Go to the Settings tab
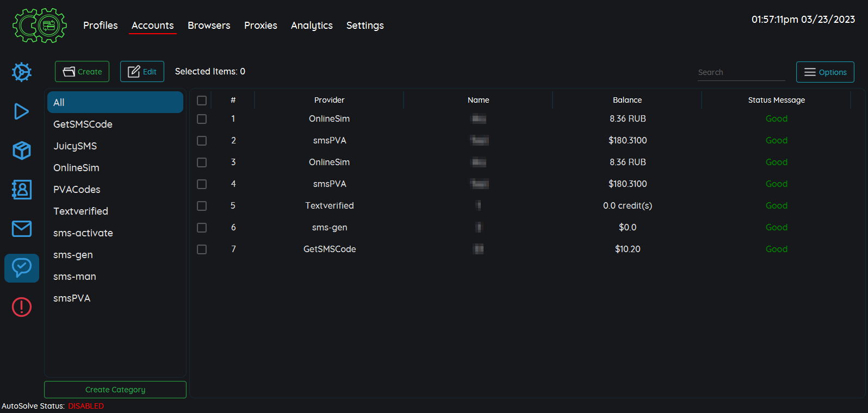 (365, 26)
